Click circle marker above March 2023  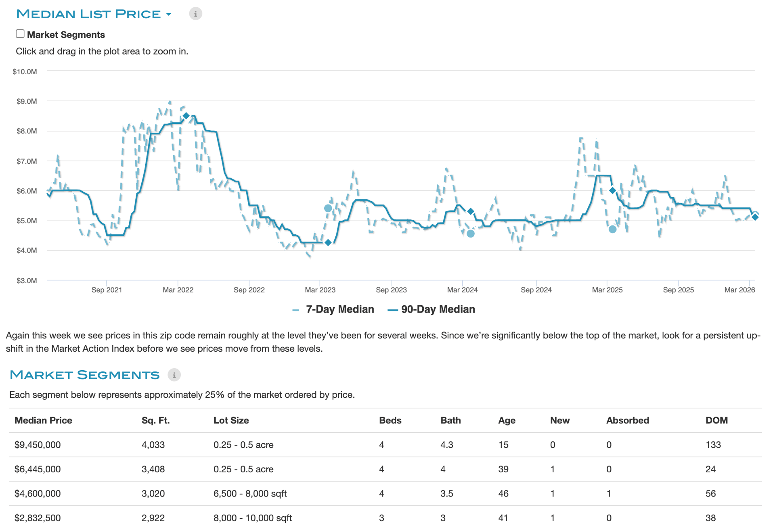[328, 208]
